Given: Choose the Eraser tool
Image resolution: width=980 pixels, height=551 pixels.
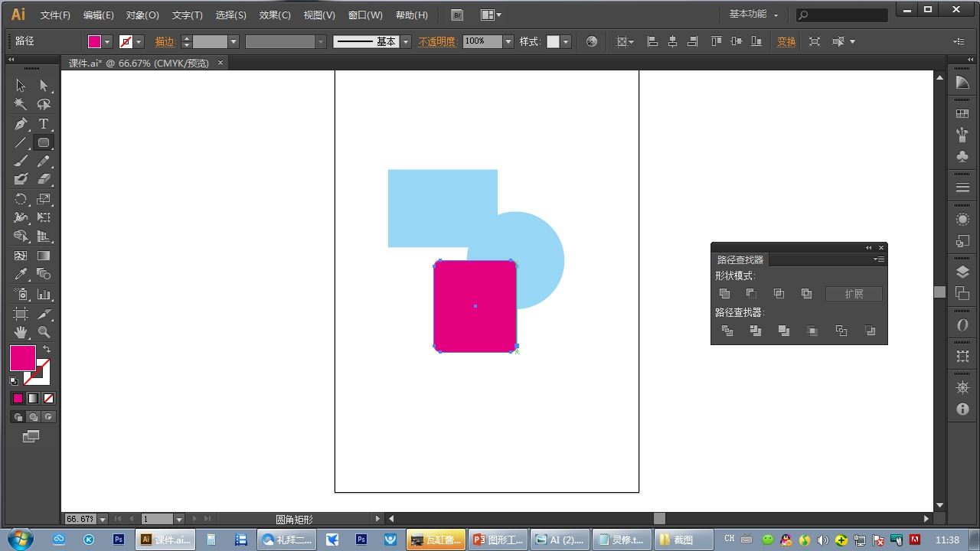Looking at the screenshot, I should [x=44, y=180].
